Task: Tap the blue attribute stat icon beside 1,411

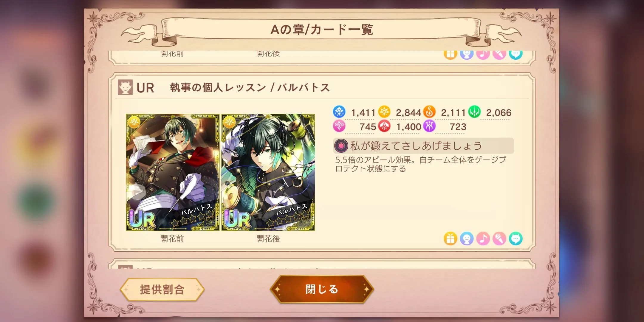Action: coord(339,112)
